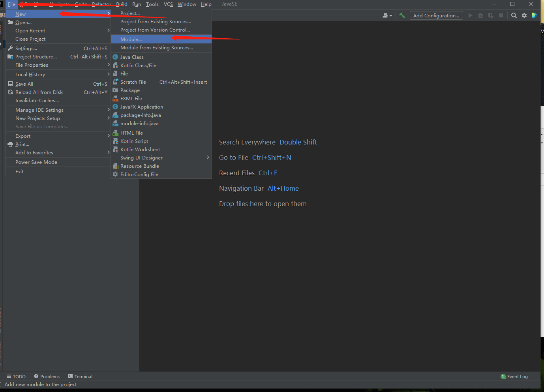Open IDE settings via toolbar gear icon
The height and width of the screenshot is (392, 544).
click(524, 15)
